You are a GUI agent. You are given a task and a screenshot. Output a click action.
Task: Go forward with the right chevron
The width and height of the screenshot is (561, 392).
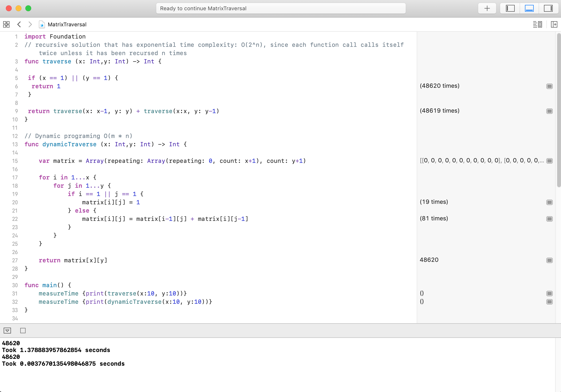point(30,24)
